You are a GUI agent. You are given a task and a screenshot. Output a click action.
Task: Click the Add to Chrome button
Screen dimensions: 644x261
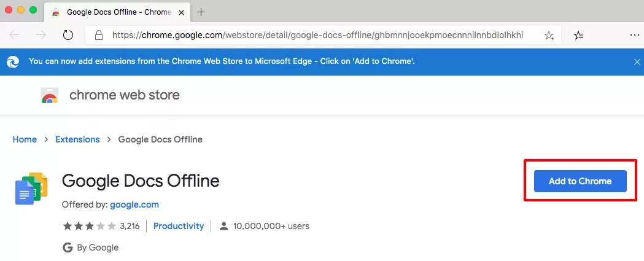[x=580, y=181]
